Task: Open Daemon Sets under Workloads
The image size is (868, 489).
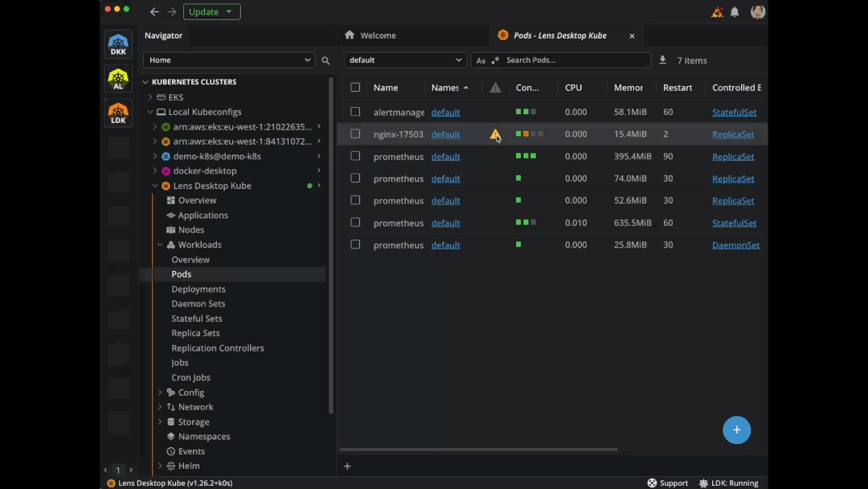Action: 199,303
